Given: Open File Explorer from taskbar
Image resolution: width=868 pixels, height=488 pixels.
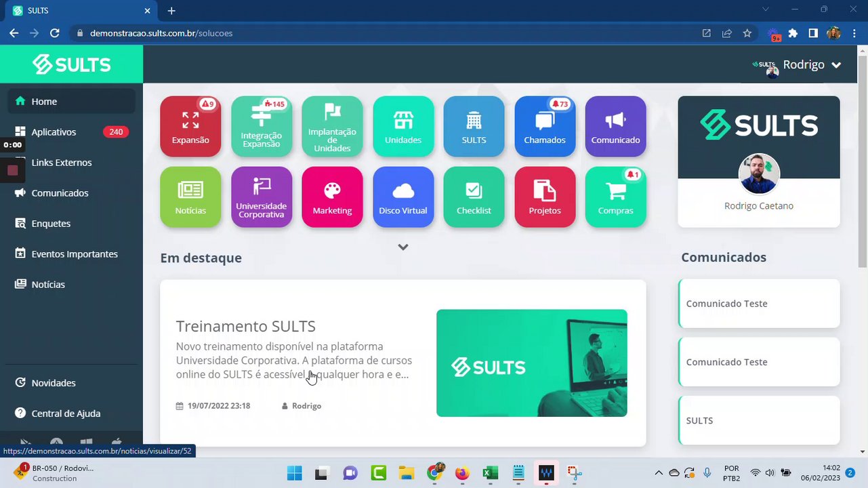Looking at the screenshot, I should pos(406,473).
